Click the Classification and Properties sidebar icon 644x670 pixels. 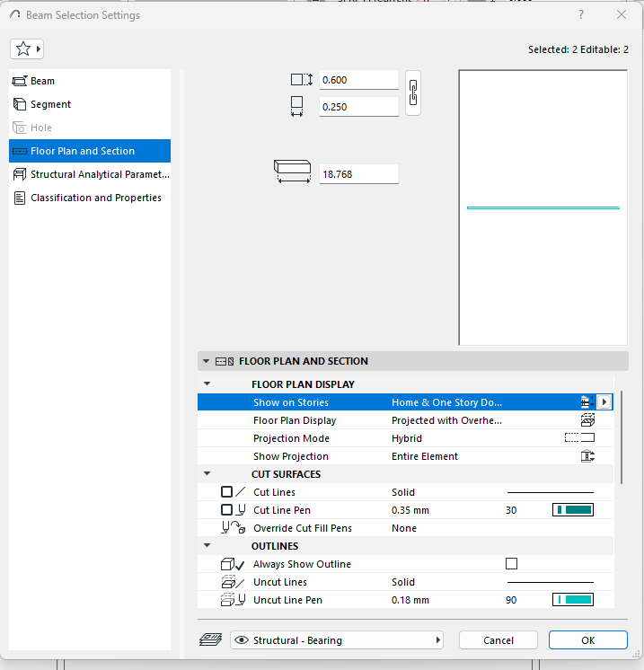tap(20, 198)
